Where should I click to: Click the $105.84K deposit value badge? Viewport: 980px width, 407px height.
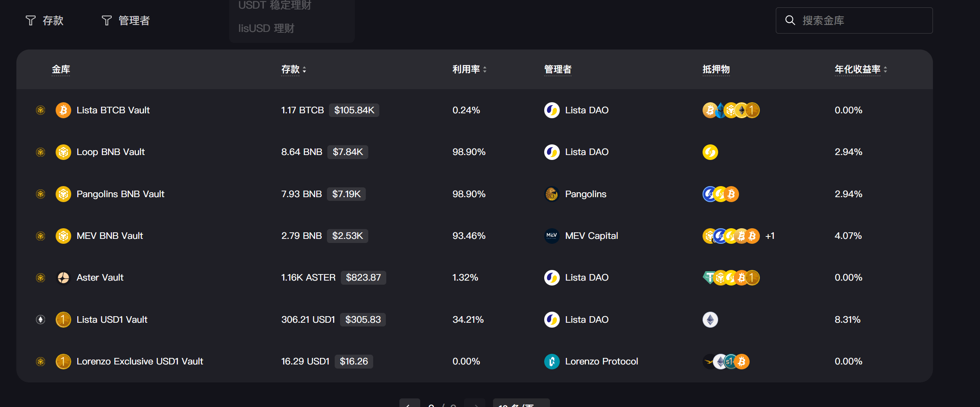[x=354, y=110]
